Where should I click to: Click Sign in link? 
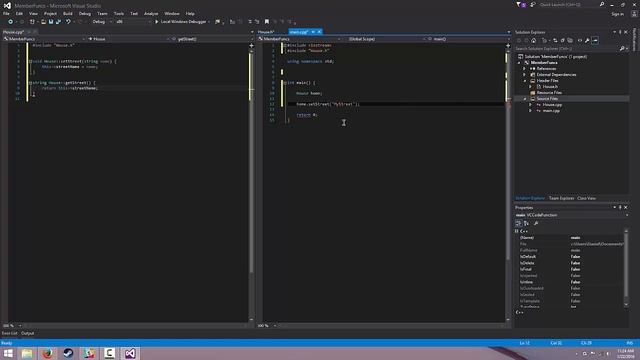(x=618, y=14)
